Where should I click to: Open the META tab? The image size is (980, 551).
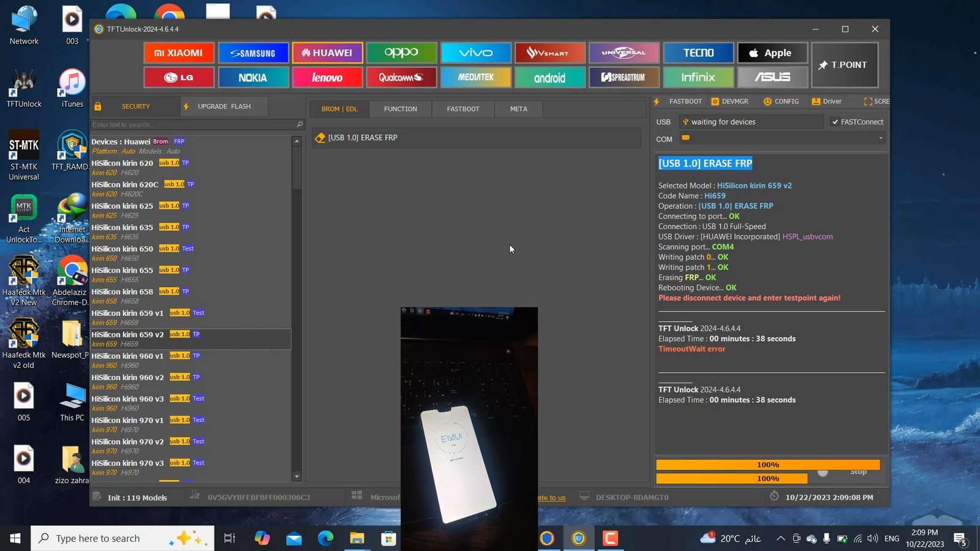[519, 109]
